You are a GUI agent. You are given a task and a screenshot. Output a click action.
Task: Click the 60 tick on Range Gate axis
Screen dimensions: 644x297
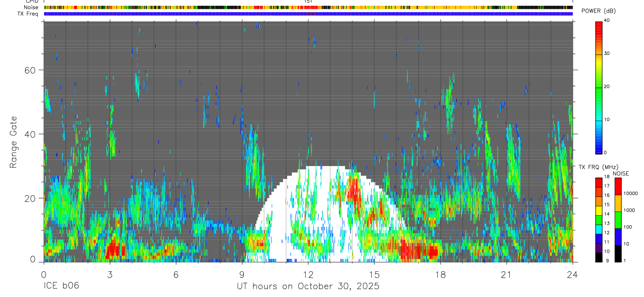[31, 70]
